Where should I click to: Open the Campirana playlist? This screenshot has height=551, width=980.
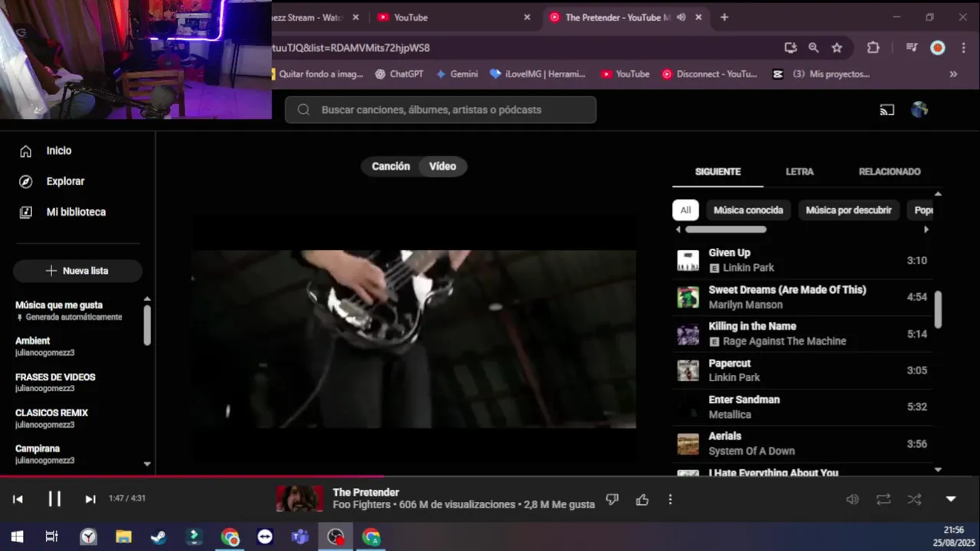(44, 454)
